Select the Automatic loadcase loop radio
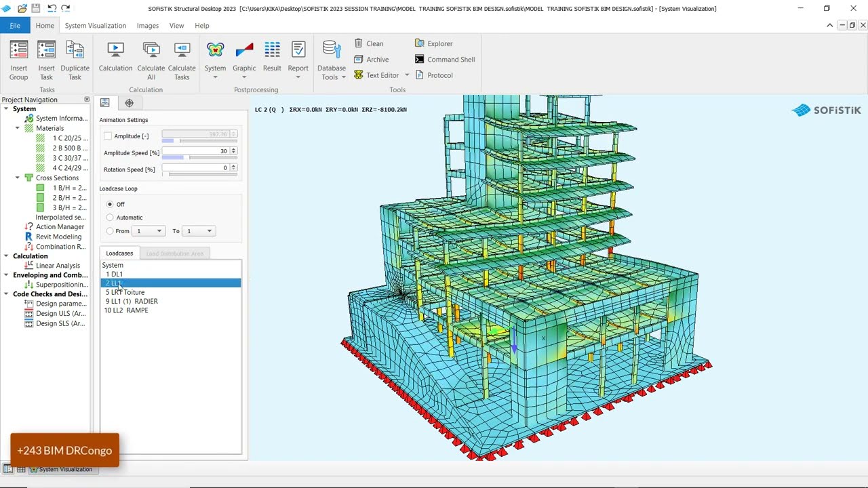The image size is (868, 488). (110, 218)
